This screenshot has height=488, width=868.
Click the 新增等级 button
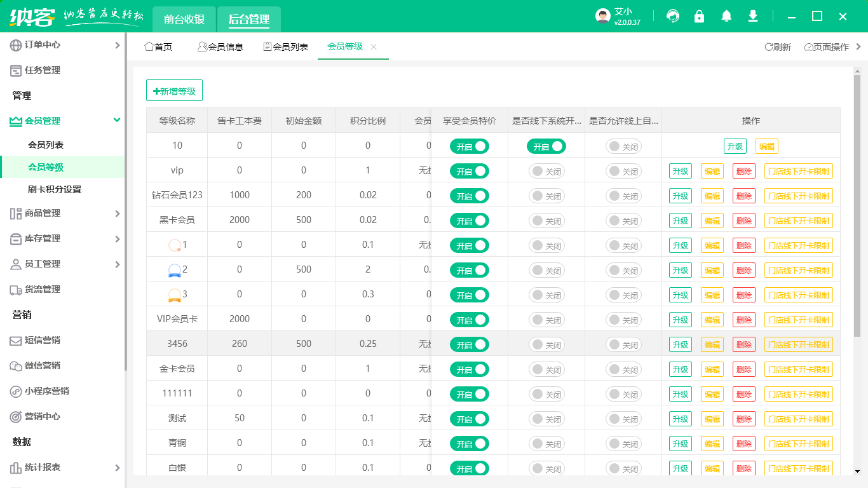click(174, 91)
